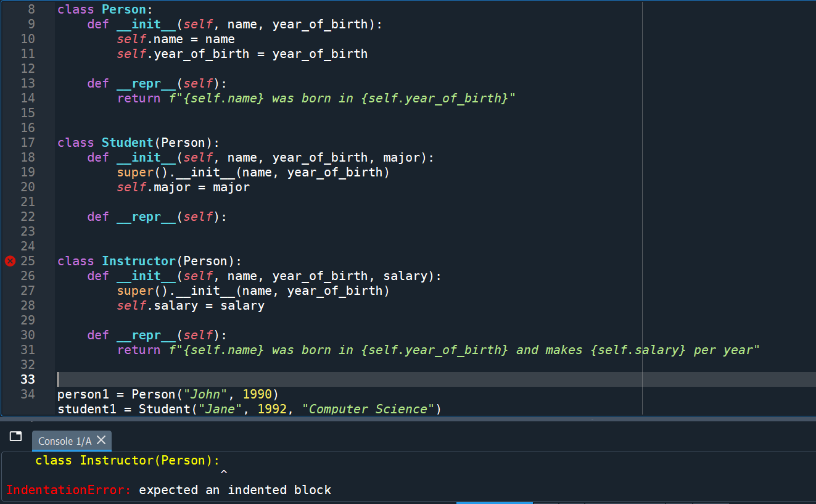Click line number 33 in the gutter
Image resolution: width=816 pixels, height=504 pixels.
(28, 379)
